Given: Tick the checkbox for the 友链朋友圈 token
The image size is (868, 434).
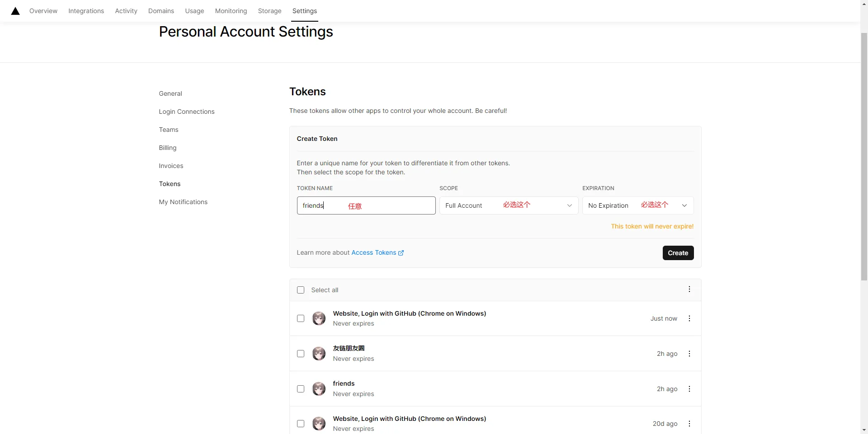Looking at the screenshot, I should [301, 354].
